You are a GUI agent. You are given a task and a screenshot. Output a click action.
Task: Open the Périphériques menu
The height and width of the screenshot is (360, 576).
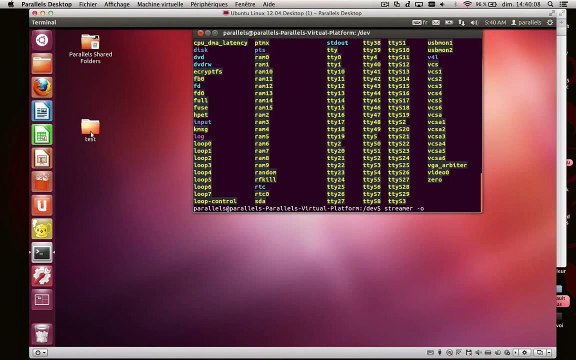click(209, 4)
